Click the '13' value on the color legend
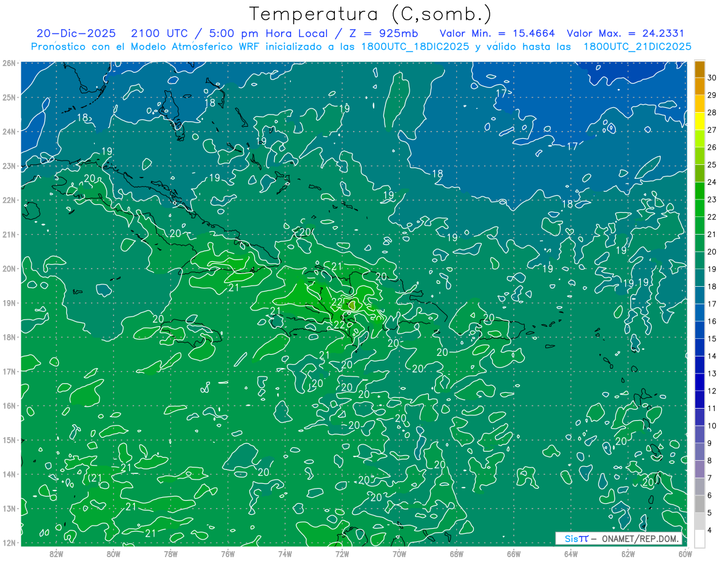This screenshot has height=562, width=728. click(x=712, y=373)
